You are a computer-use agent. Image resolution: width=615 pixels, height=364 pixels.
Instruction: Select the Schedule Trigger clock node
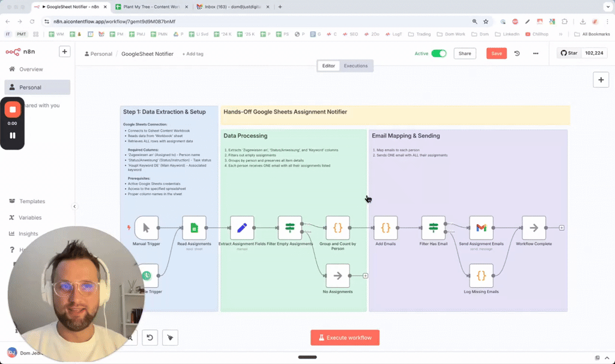147,276
